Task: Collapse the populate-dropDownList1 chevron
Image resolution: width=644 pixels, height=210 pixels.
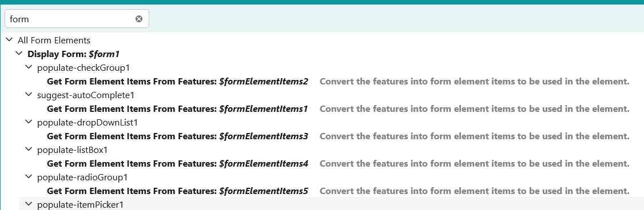Action: (x=29, y=122)
